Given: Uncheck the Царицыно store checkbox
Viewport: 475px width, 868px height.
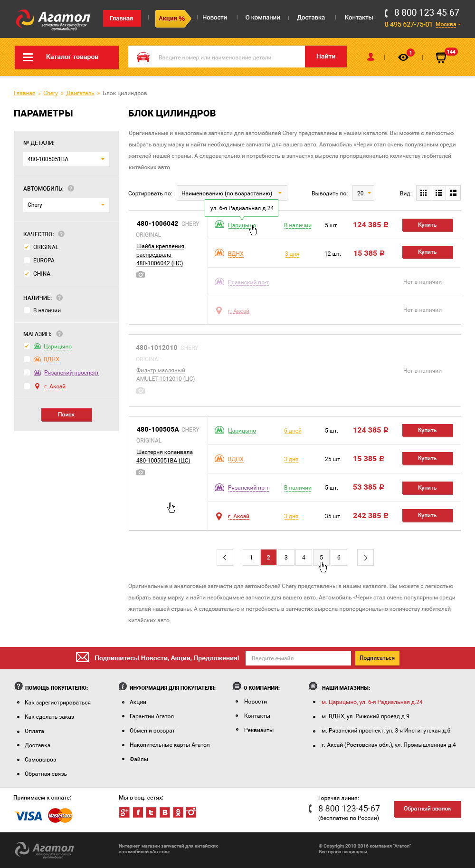Looking at the screenshot, I should coord(27,347).
